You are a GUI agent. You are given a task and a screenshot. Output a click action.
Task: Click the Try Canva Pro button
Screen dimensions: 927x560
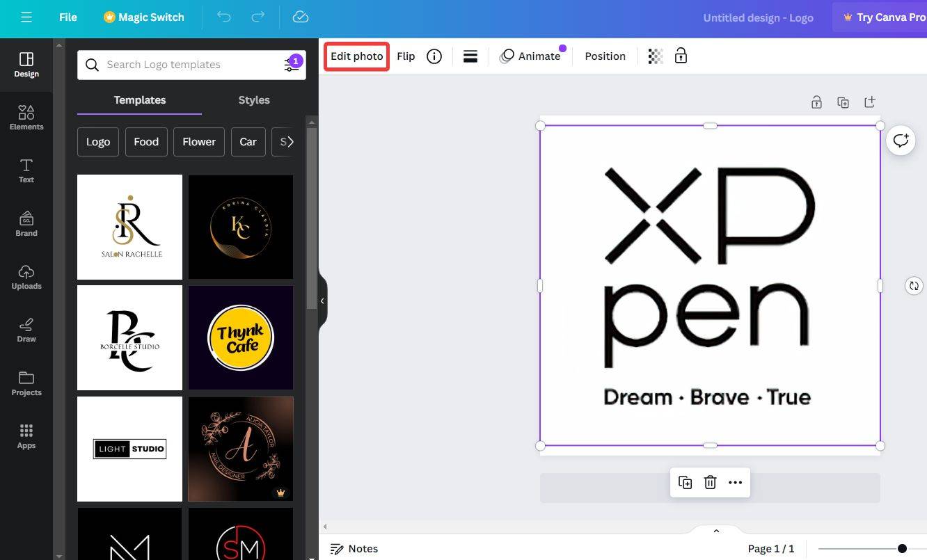coord(884,17)
